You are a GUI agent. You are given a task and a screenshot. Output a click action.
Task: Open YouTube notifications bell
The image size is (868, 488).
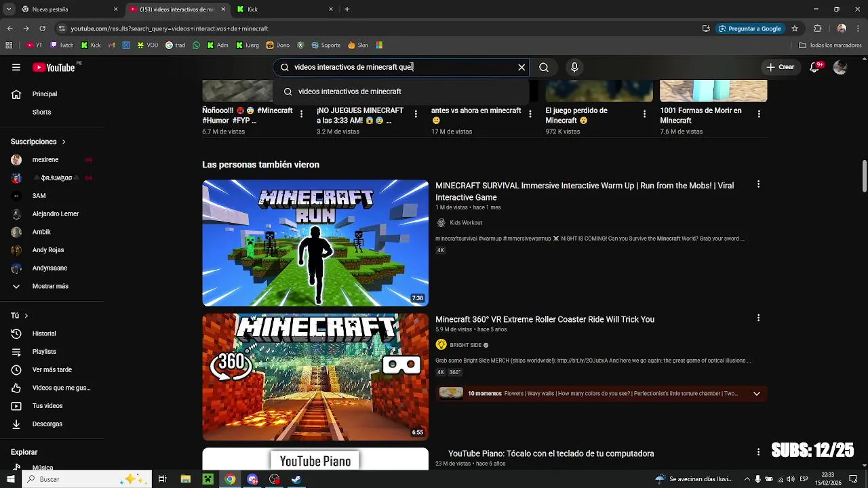point(816,67)
